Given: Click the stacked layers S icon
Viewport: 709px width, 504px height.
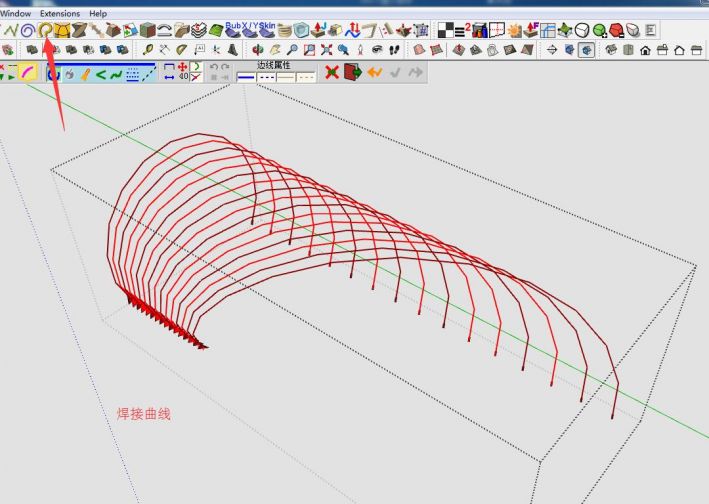Looking at the screenshot, I should click(198, 30).
